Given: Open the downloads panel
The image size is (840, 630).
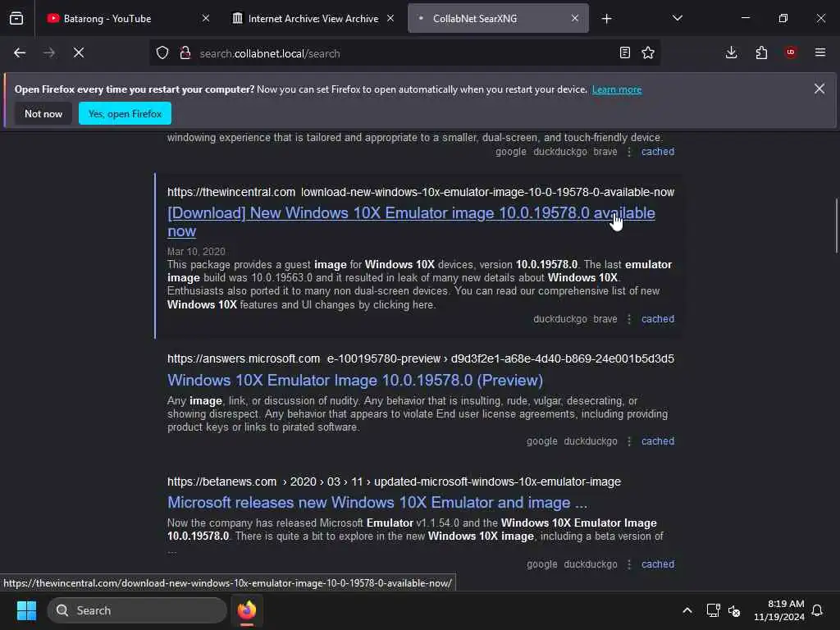Looking at the screenshot, I should [x=731, y=53].
